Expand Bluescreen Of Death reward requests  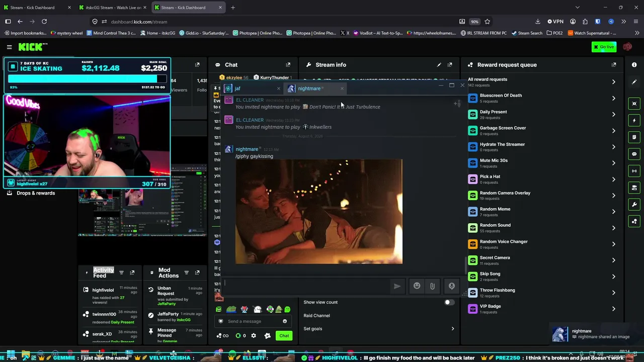pyautogui.click(x=613, y=98)
